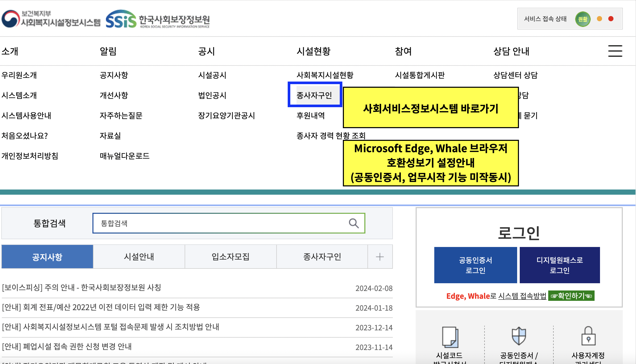Click the hamburger menu icon
This screenshot has height=364, width=636.
[x=615, y=51]
